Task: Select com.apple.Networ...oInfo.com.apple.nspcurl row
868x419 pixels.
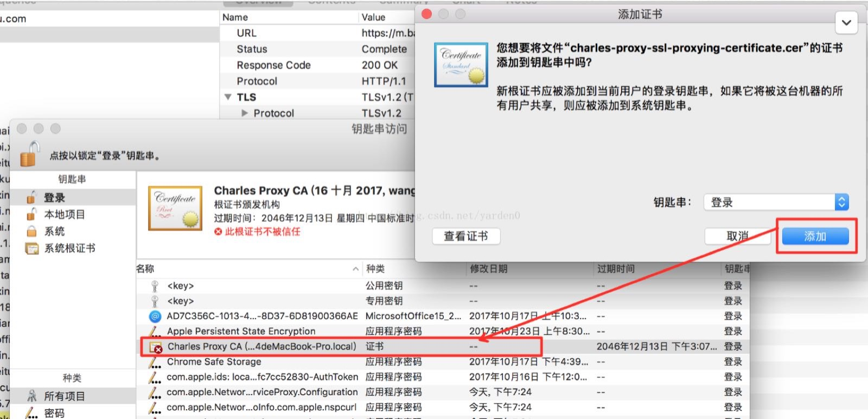Action: coord(443,407)
